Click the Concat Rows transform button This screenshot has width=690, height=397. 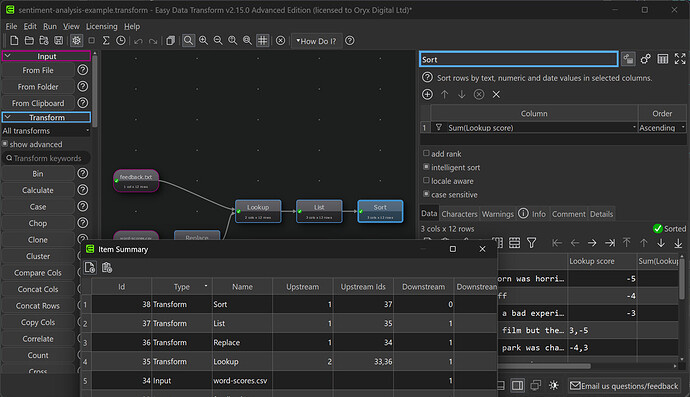tap(38, 305)
